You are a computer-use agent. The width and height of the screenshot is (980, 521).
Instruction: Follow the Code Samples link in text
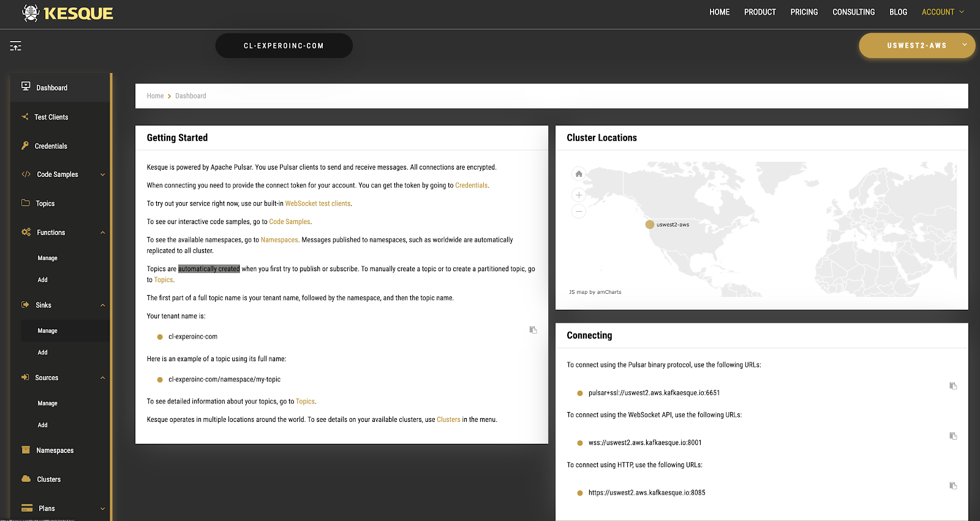290,222
